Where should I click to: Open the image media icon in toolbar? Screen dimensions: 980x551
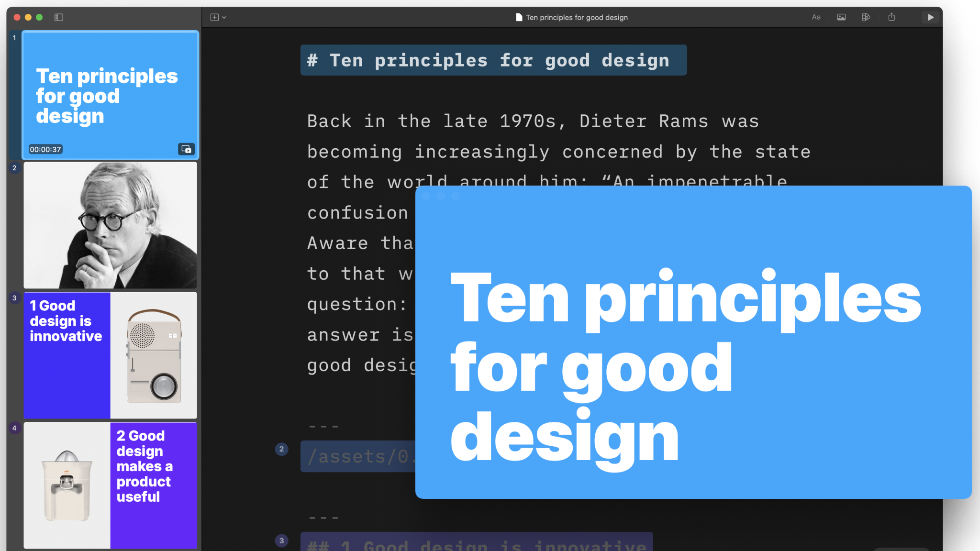tap(841, 17)
